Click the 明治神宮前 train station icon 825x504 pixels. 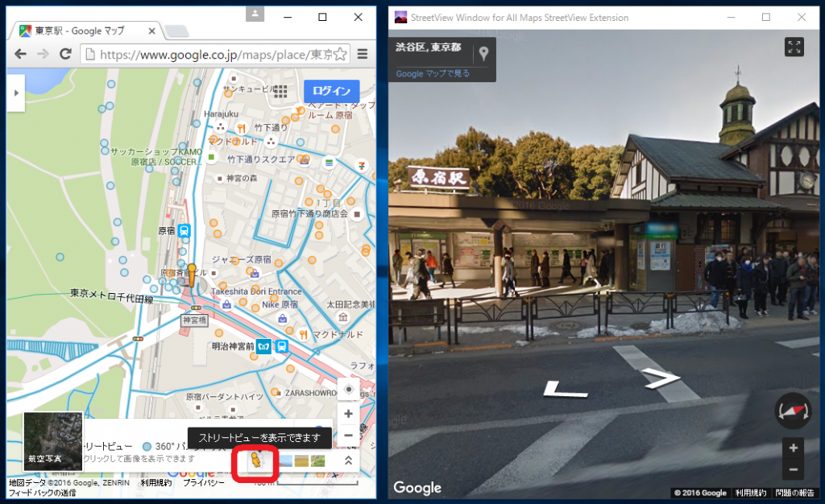(281, 346)
